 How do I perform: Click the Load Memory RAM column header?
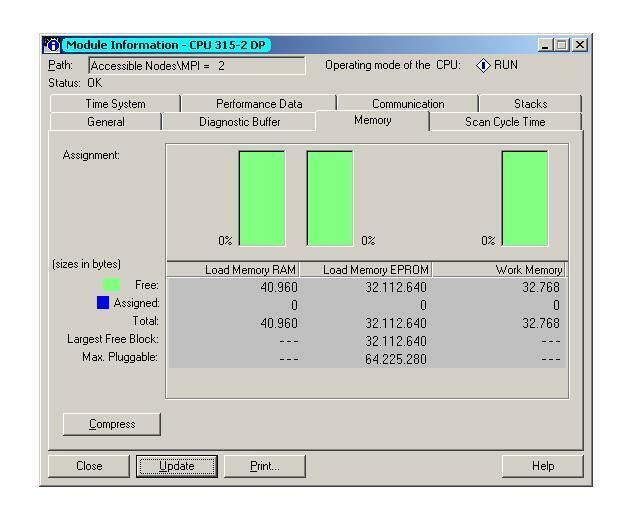click(233, 270)
